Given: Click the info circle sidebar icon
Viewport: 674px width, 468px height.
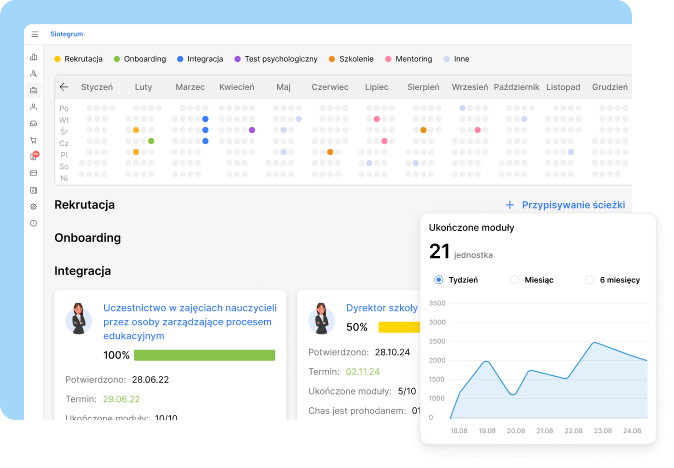Looking at the screenshot, I should 34,223.
